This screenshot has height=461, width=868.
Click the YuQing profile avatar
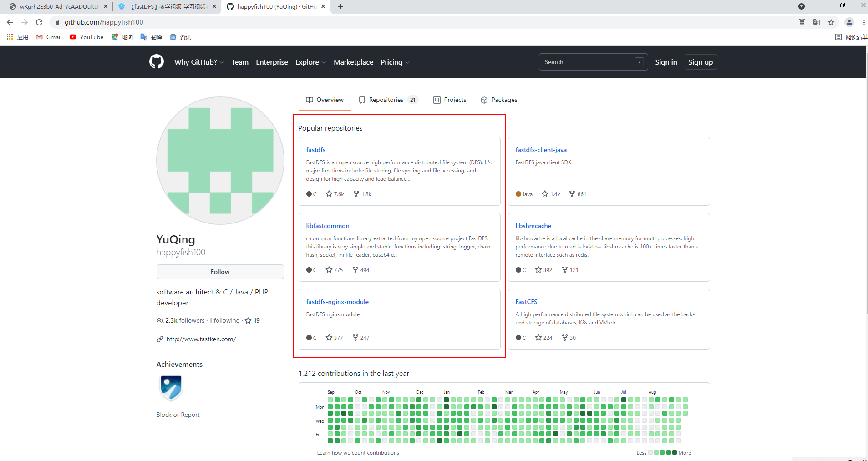click(x=220, y=161)
